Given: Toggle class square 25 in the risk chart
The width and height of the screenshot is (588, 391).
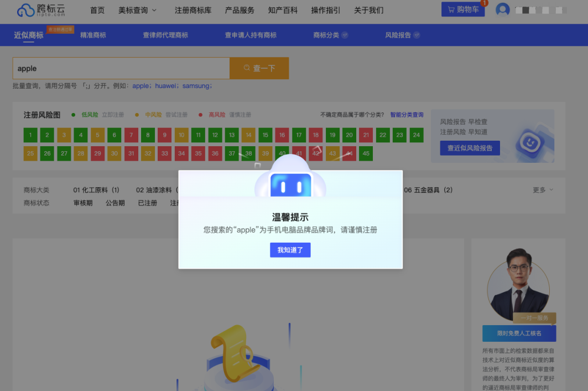Looking at the screenshot, I should pos(30,153).
